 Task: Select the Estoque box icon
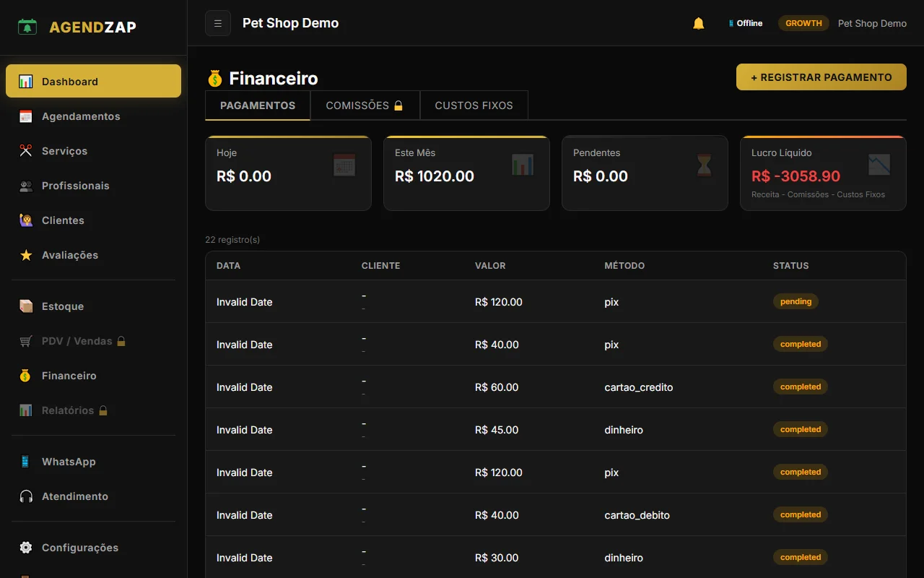pyautogui.click(x=26, y=306)
